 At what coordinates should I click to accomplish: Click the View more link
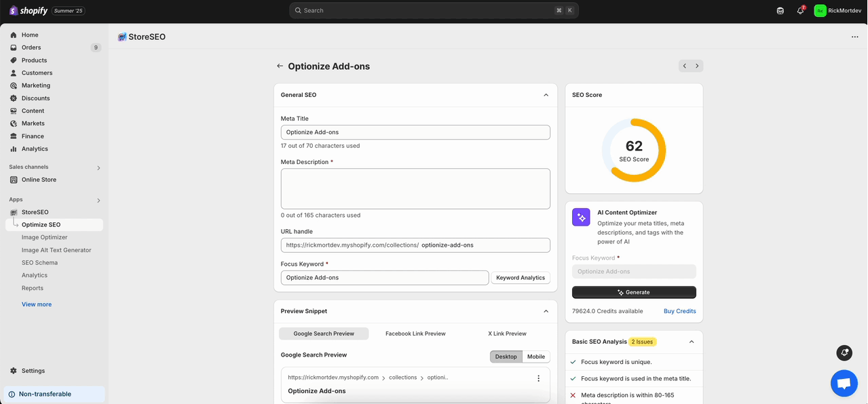[x=37, y=304]
